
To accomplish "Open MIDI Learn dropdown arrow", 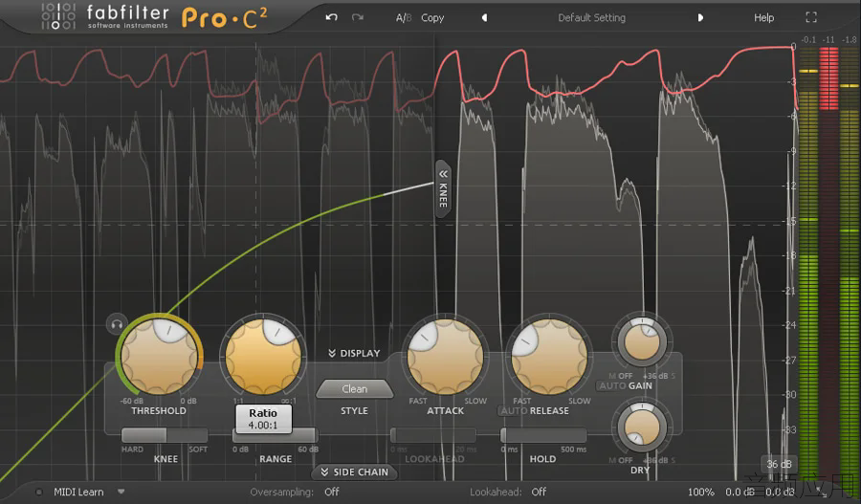I will (121, 492).
